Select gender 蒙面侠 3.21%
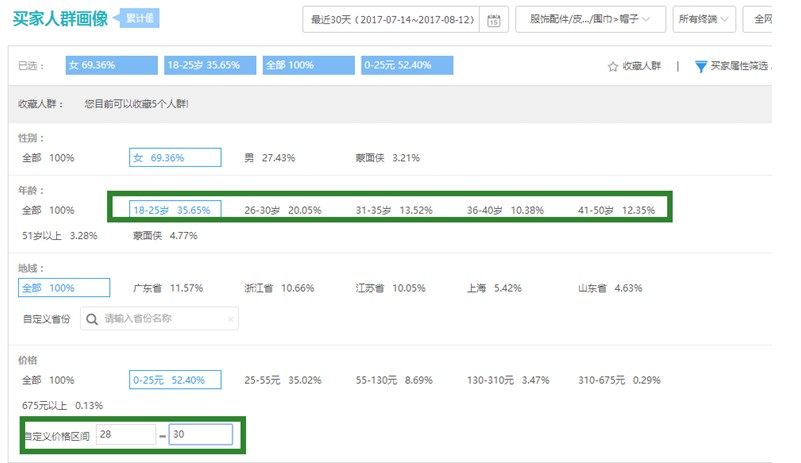Image resolution: width=801 pixels, height=463 pixels. click(388, 158)
